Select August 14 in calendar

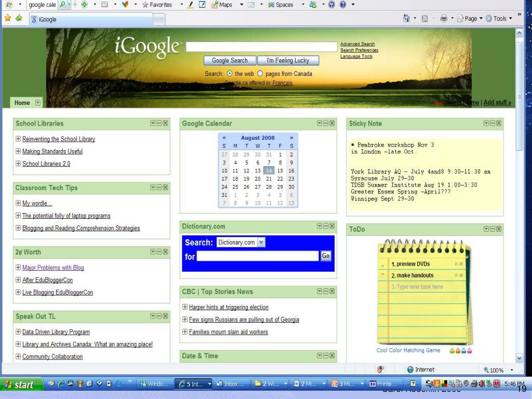pyautogui.click(x=269, y=170)
